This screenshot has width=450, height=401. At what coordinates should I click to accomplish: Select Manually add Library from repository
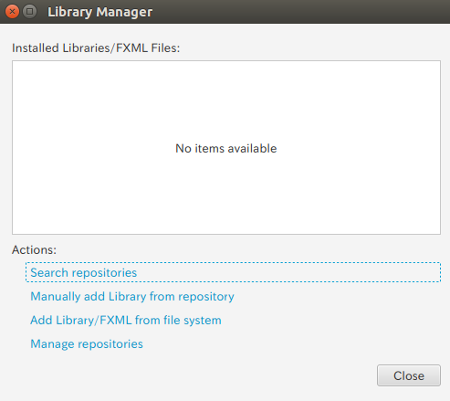pos(132,296)
